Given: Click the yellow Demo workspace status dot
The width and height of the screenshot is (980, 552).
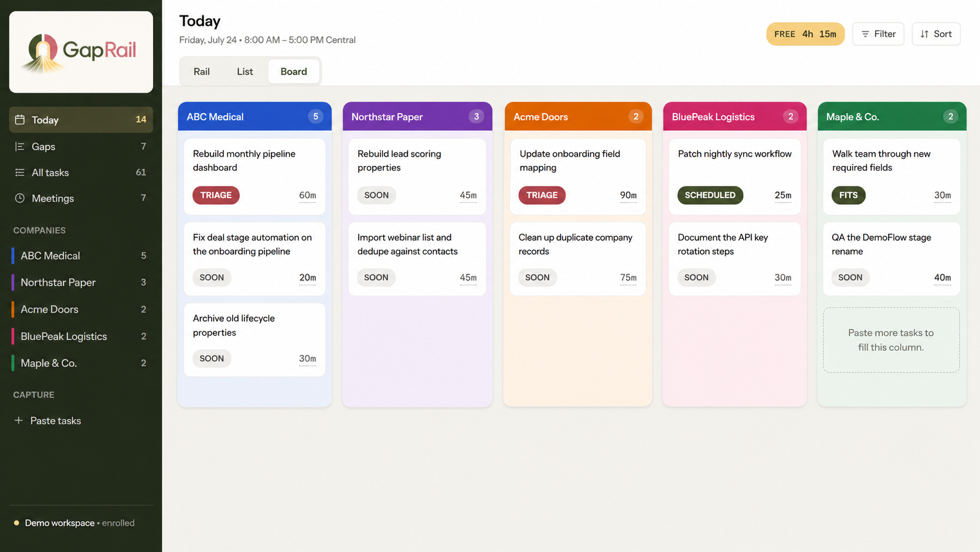Looking at the screenshot, I should click(16, 523).
